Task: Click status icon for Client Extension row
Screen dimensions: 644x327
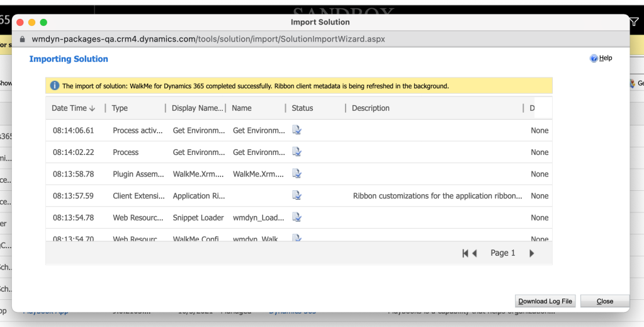Action: [297, 195]
